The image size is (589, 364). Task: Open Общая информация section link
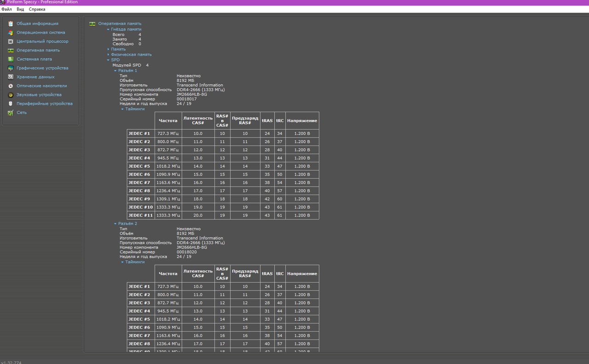[37, 23]
